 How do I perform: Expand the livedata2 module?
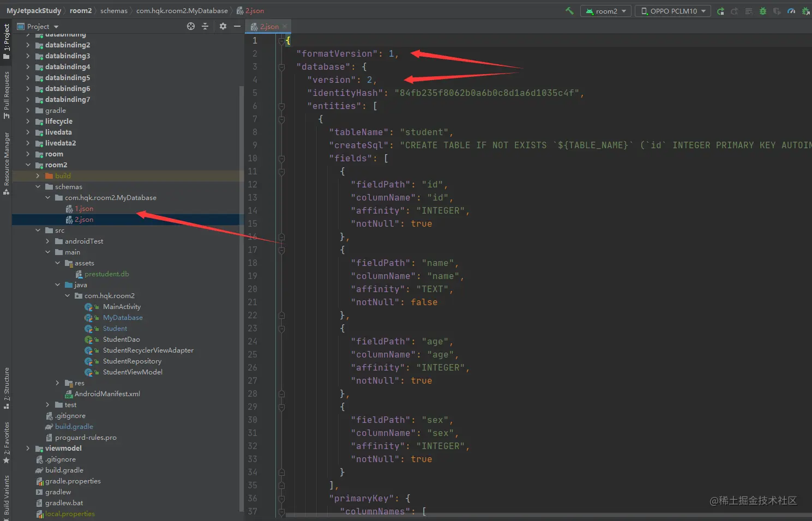[28, 143]
